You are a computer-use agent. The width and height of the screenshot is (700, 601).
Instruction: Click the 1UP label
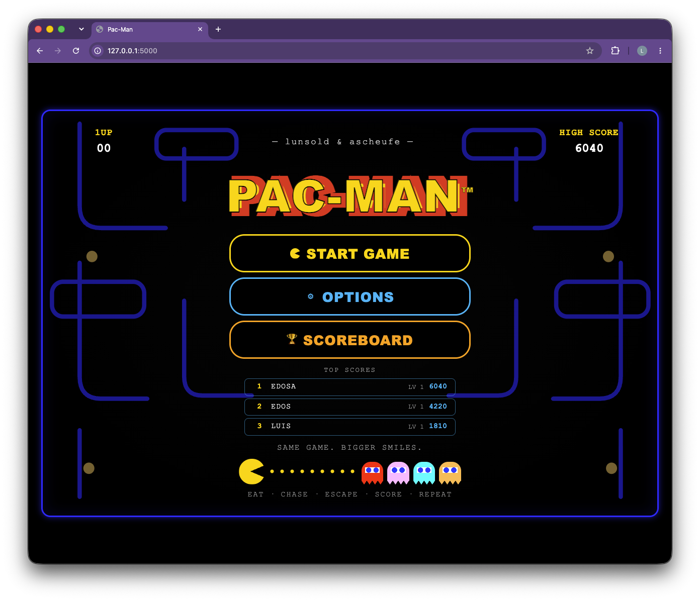[x=104, y=132]
